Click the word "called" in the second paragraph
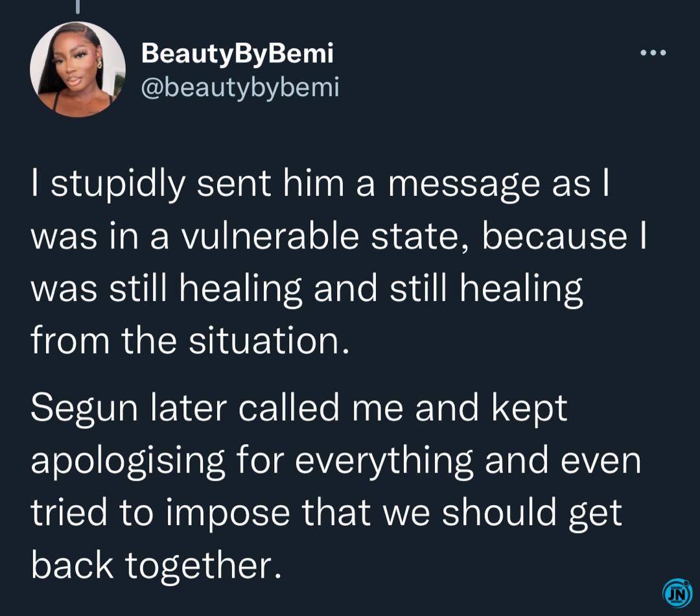This screenshot has height=616, width=700. (x=288, y=409)
